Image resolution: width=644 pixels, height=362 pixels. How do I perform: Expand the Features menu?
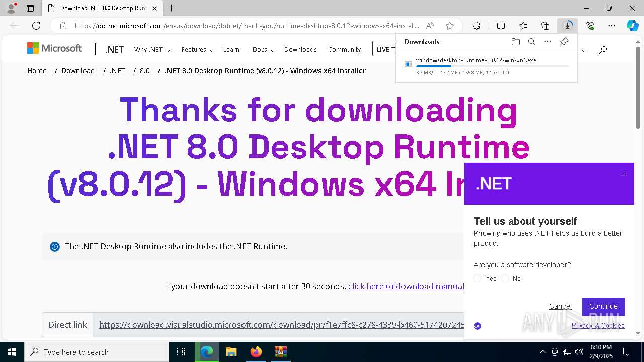point(198,50)
